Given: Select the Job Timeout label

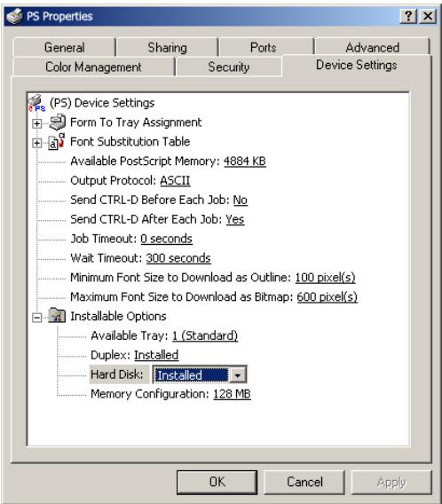Looking at the screenshot, I should (x=104, y=239).
